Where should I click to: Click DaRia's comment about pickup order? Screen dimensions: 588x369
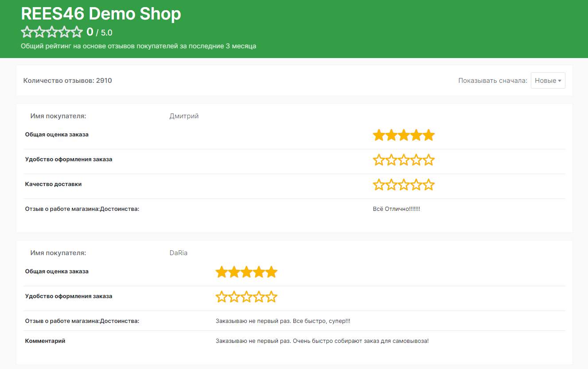pyautogui.click(x=322, y=341)
